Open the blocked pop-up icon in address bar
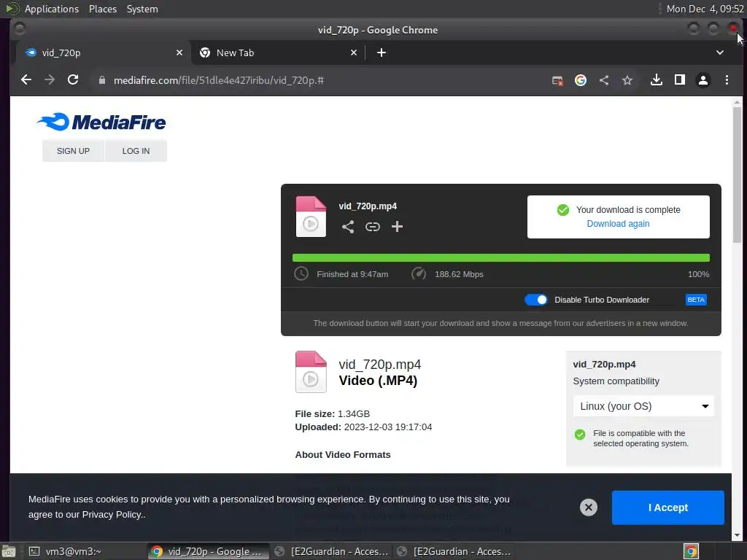Viewport: 747px width, 560px height. (x=557, y=80)
